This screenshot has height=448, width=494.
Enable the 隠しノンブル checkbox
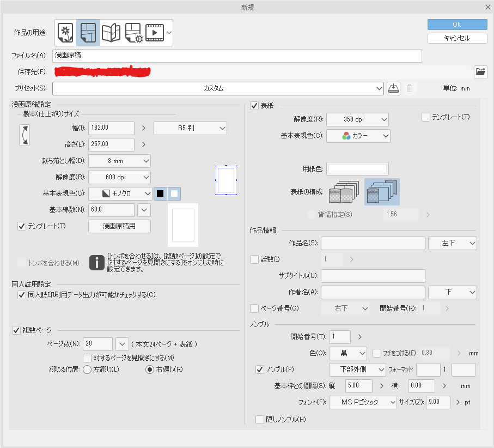tap(259, 419)
